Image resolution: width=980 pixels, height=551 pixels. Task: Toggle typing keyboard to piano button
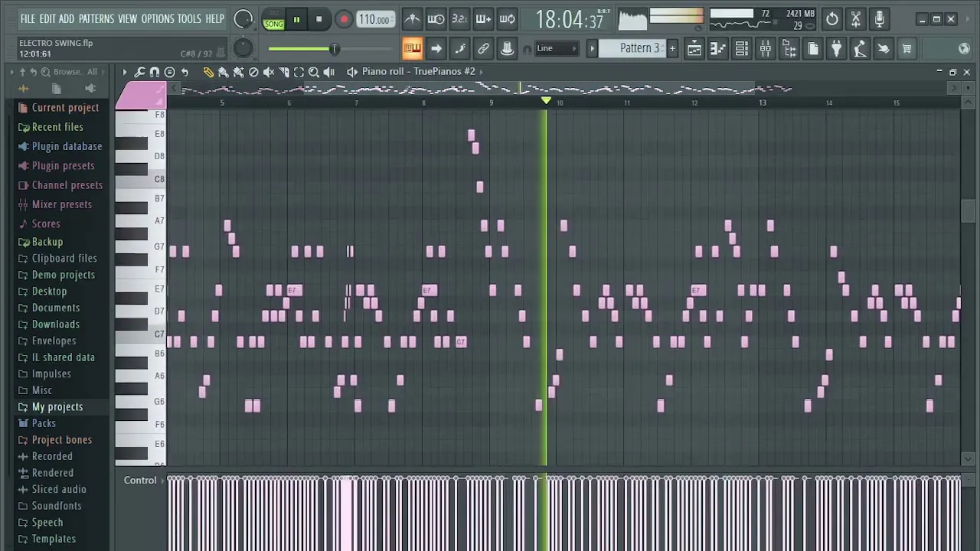(x=412, y=49)
